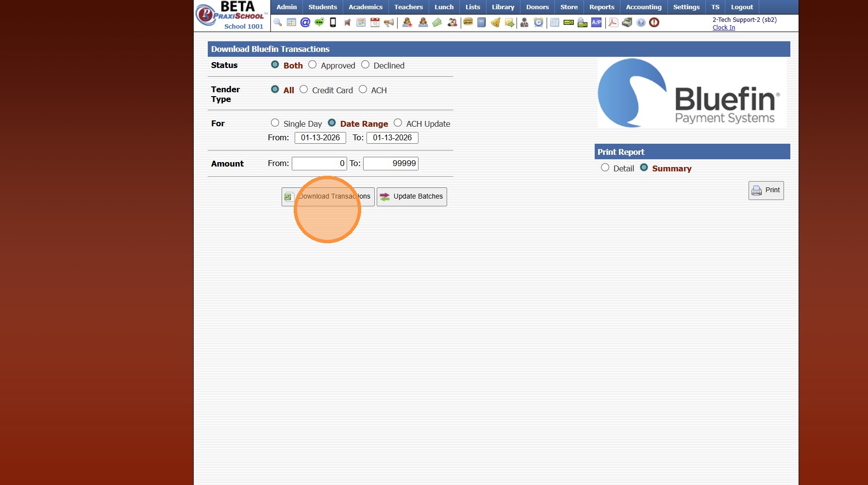This screenshot has height=485, width=868.
Task: Click the Update Batches button
Action: tap(412, 196)
